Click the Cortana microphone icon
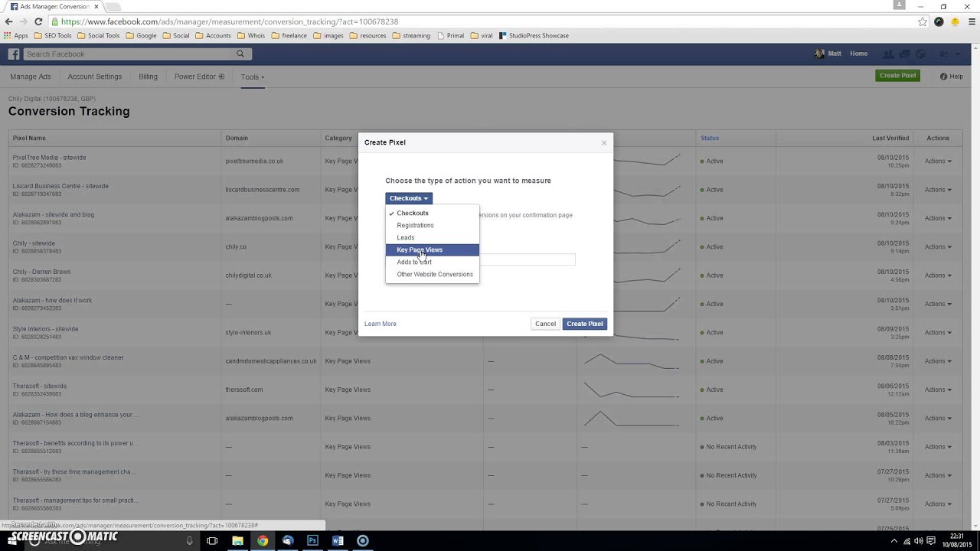 [x=190, y=540]
